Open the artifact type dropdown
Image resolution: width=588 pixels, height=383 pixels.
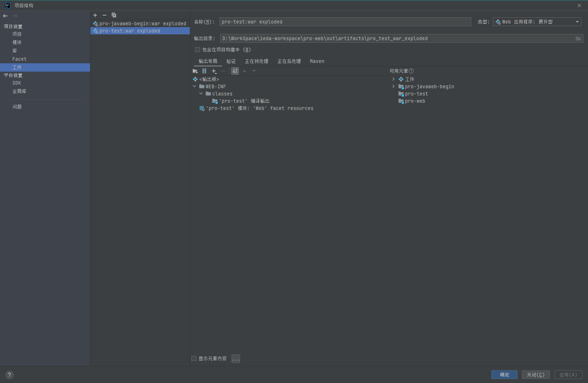[537, 22]
